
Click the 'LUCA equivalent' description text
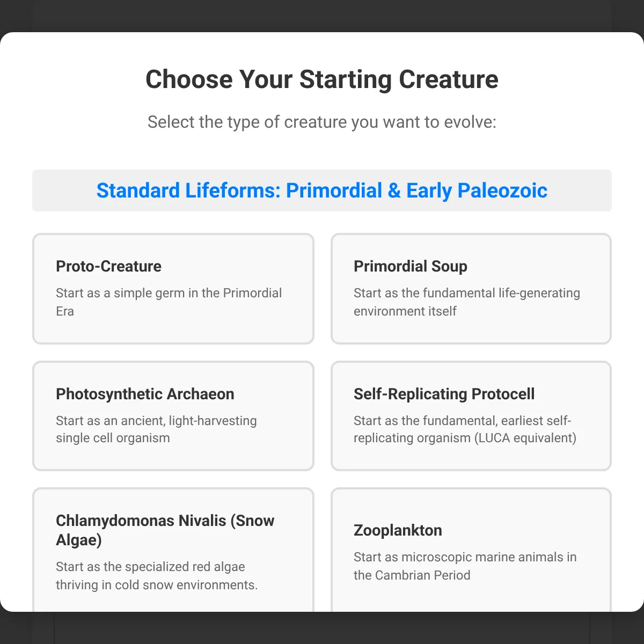coord(465,429)
